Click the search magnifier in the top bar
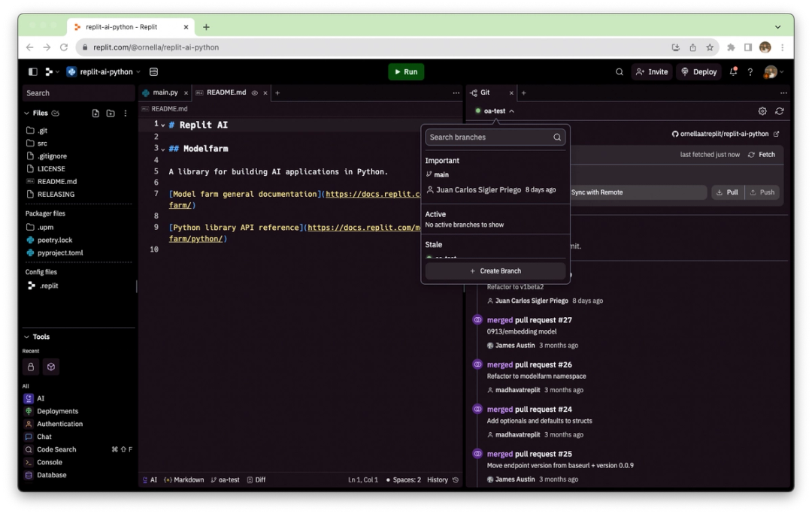The image size is (812, 514). pyautogui.click(x=619, y=71)
